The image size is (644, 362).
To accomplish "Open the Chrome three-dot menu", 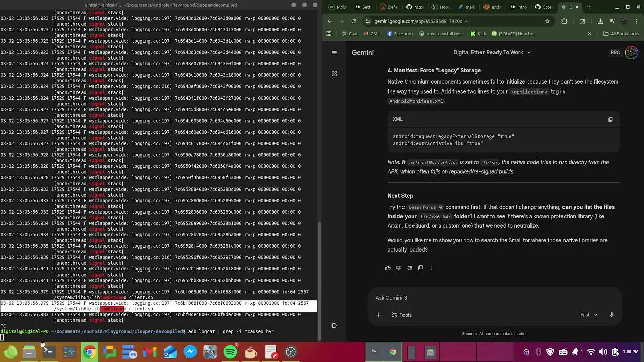I will click(x=636, y=21).
